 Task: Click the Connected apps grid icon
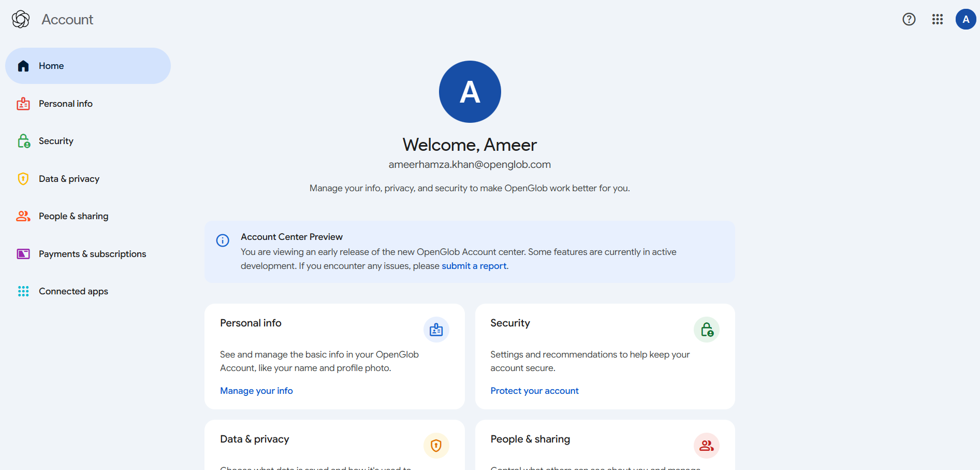click(x=23, y=291)
